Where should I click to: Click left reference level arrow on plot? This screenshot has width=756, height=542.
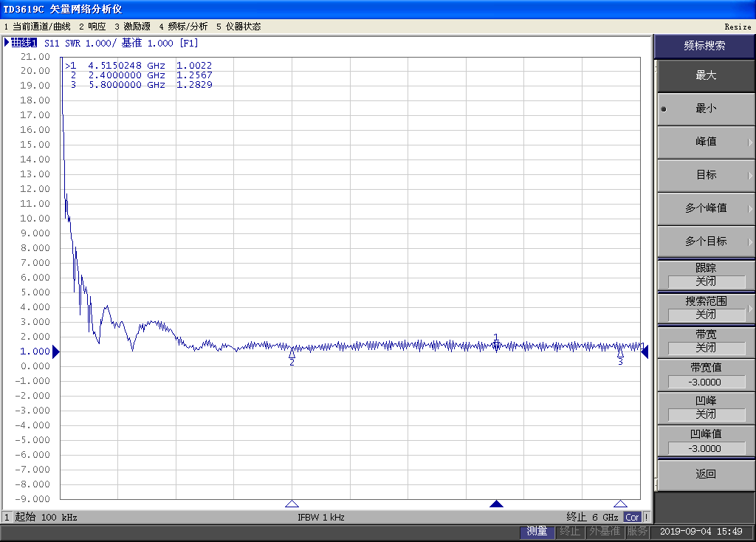pyautogui.click(x=55, y=352)
